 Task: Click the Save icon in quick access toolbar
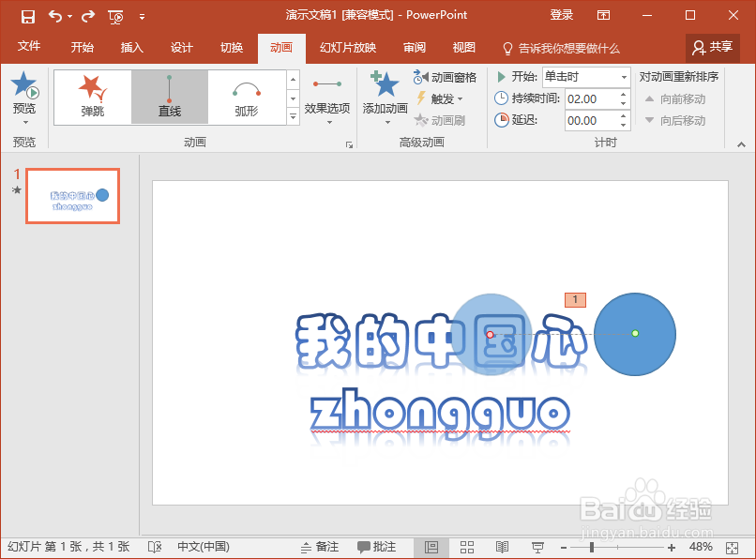27,17
